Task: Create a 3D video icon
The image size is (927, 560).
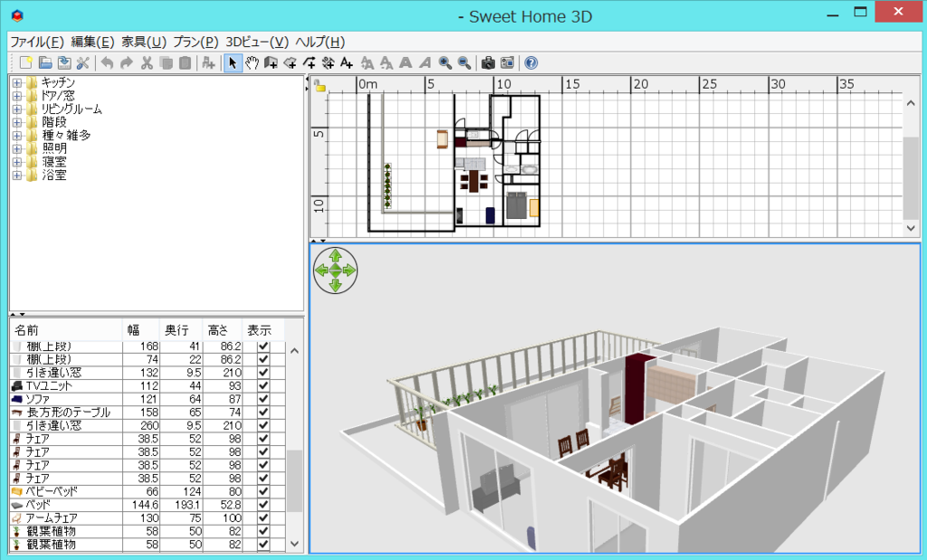Action: 507,62
